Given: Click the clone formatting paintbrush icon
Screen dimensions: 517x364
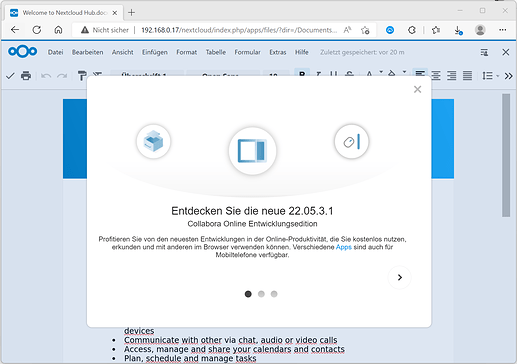Looking at the screenshot, I should 82,76.
